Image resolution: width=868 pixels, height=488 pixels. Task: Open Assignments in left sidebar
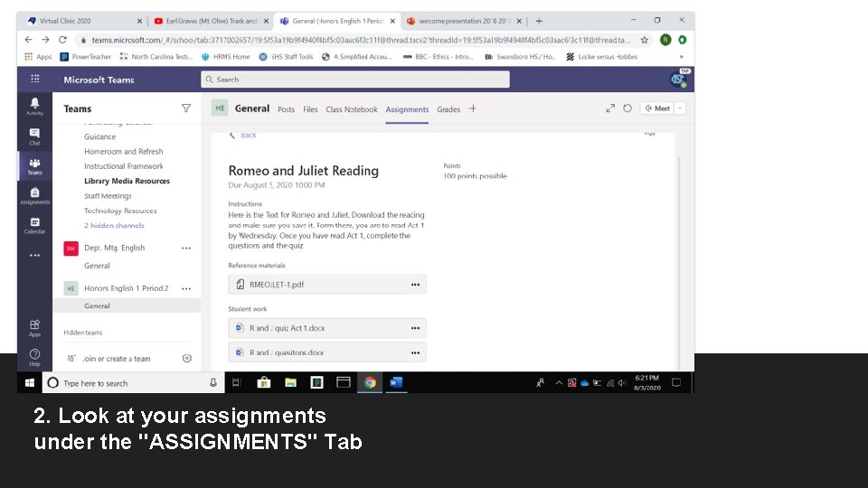pos(35,196)
